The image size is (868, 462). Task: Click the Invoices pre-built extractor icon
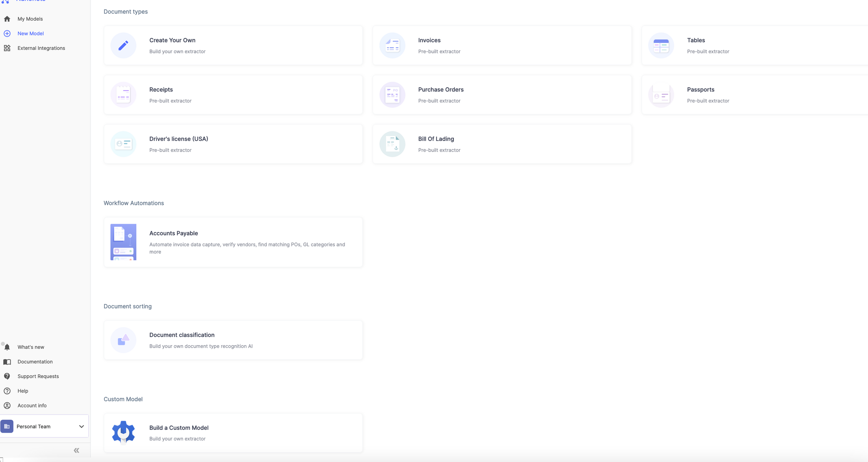[x=392, y=45]
